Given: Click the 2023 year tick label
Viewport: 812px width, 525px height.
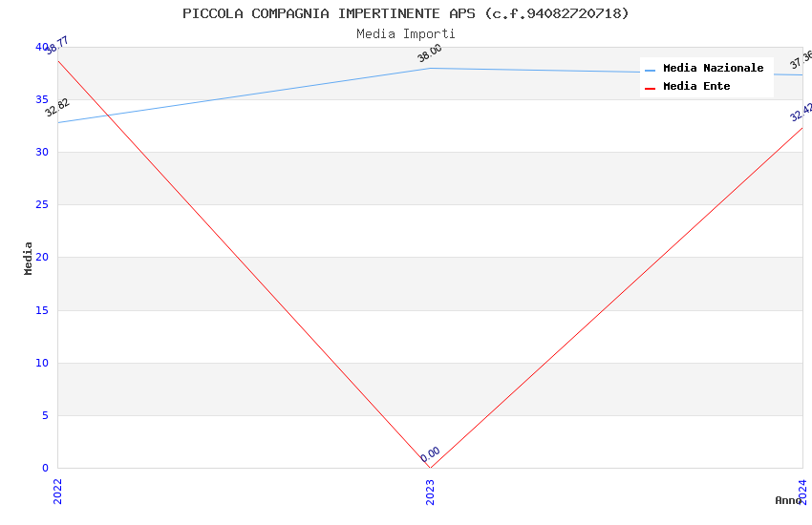Looking at the screenshot, I should (x=430, y=491).
